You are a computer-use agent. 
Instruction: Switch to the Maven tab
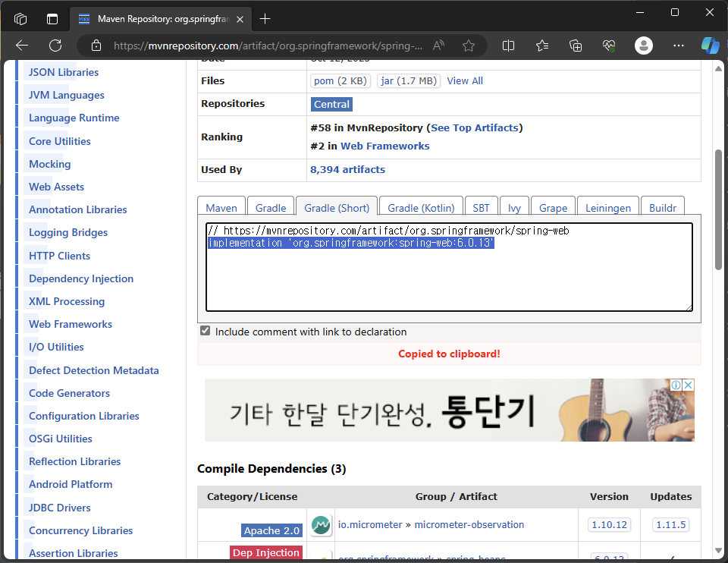[221, 208]
